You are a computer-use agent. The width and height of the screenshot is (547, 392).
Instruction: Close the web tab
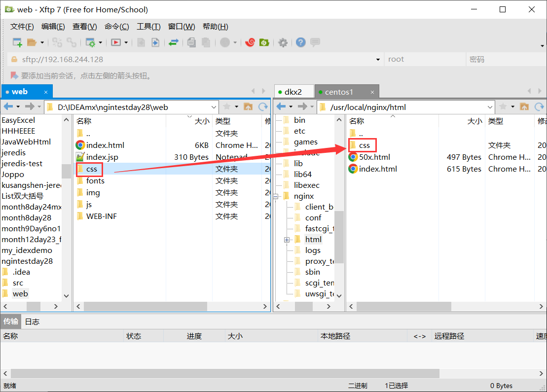tap(46, 92)
